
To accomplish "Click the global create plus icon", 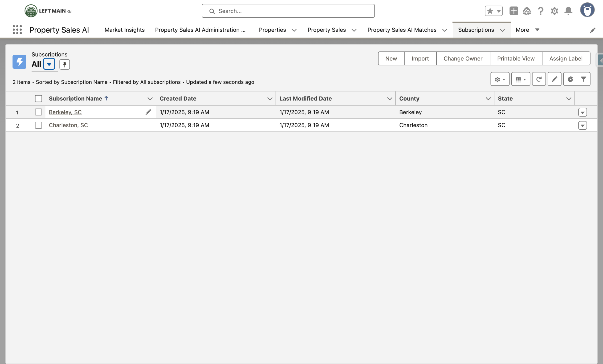I will coord(514,11).
